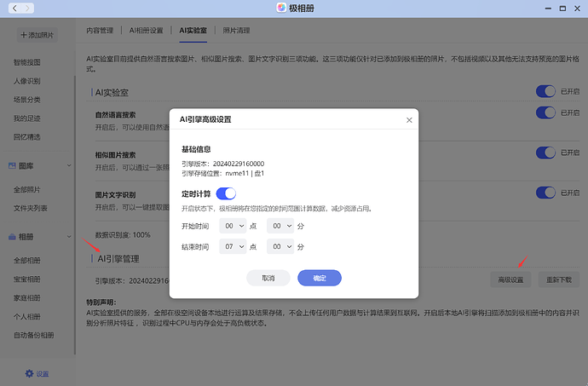Select the AI实验室 tab
Screen dimensions: 588x386
coord(193,31)
